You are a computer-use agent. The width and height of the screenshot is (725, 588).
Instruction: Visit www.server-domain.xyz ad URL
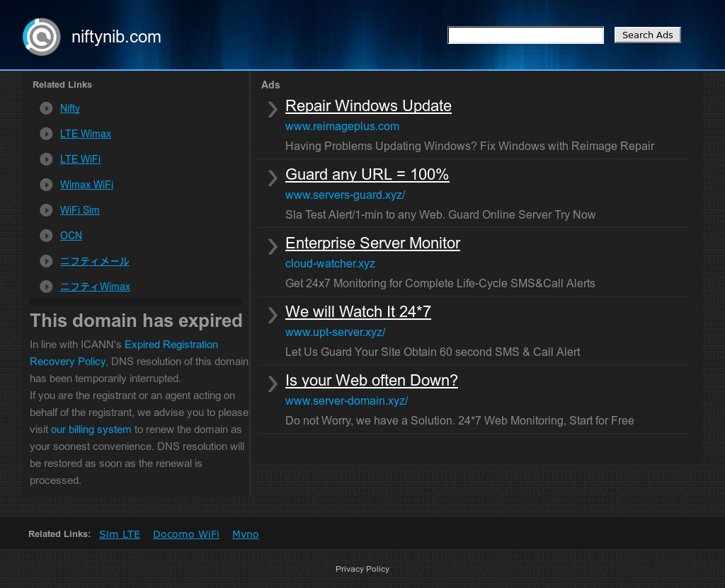[x=346, y=400]
